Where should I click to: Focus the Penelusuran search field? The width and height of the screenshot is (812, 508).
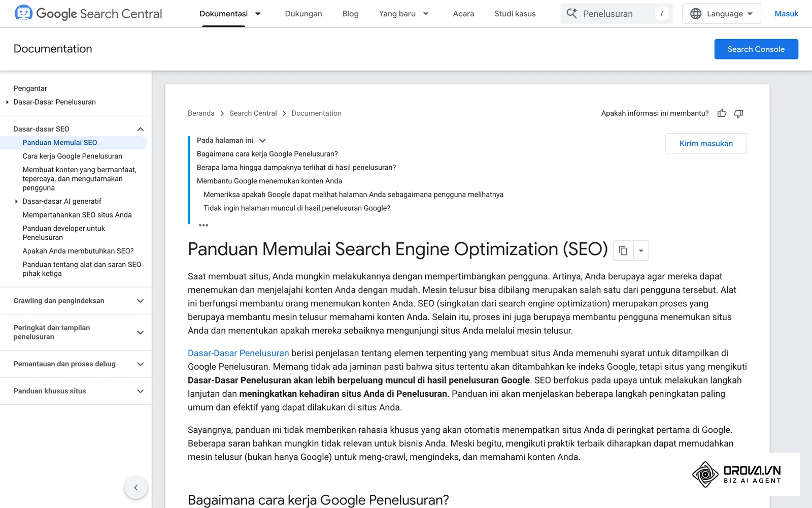(x=617, y=14)
